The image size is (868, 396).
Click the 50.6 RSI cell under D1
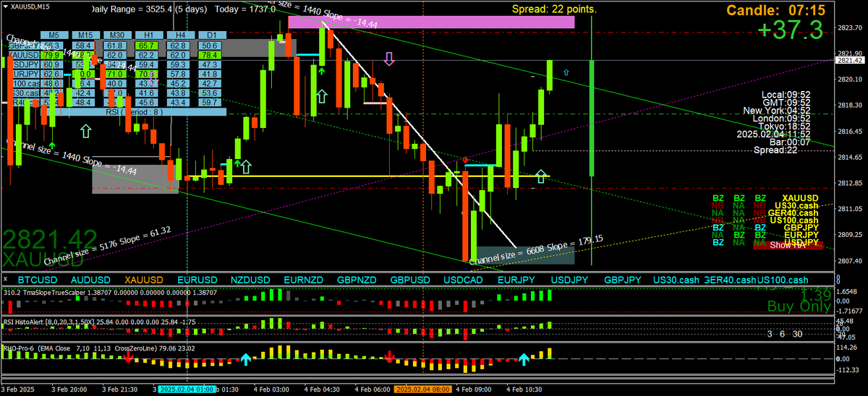pos(210,45)
